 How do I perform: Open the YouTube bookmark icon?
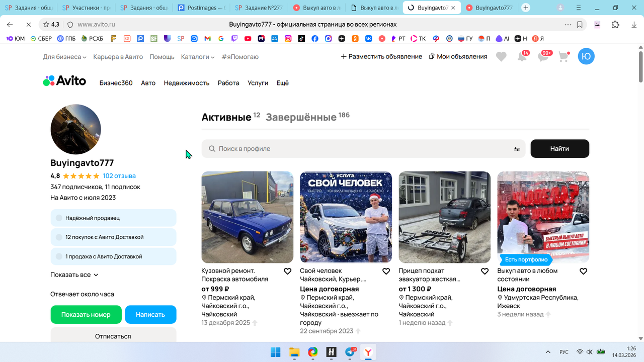[x=248, y=38]
